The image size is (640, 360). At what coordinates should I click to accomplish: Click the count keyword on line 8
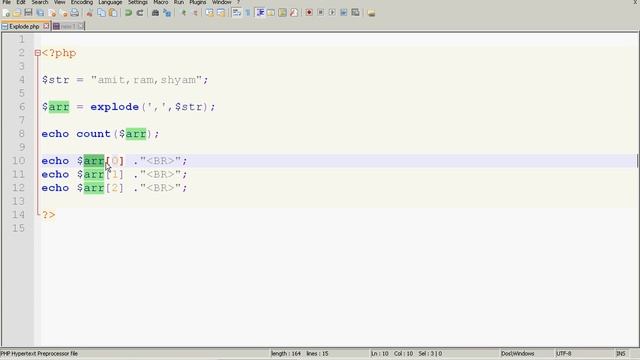93,134
